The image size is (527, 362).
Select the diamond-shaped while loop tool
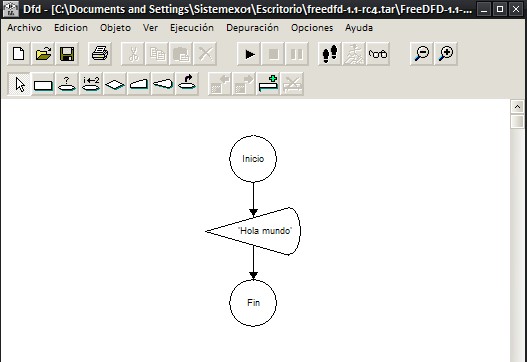coord(115,84)
